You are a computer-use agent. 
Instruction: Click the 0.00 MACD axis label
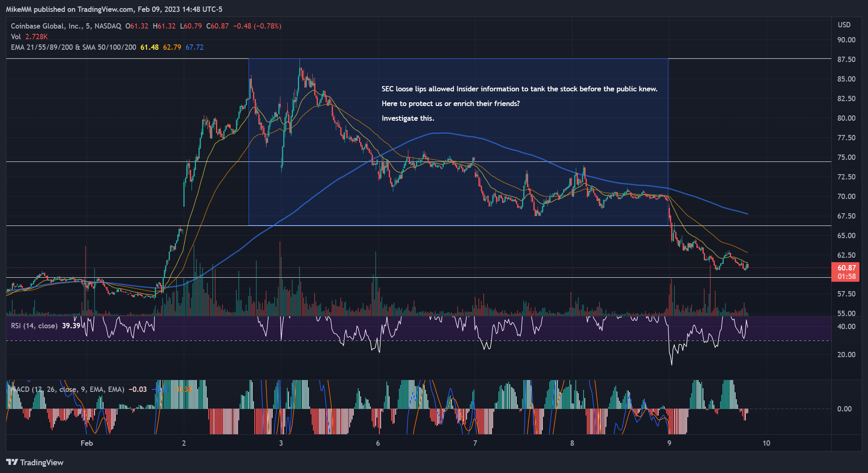844,409
